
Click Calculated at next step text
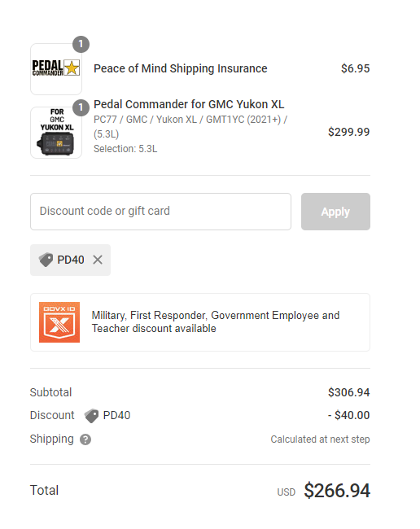320,439
